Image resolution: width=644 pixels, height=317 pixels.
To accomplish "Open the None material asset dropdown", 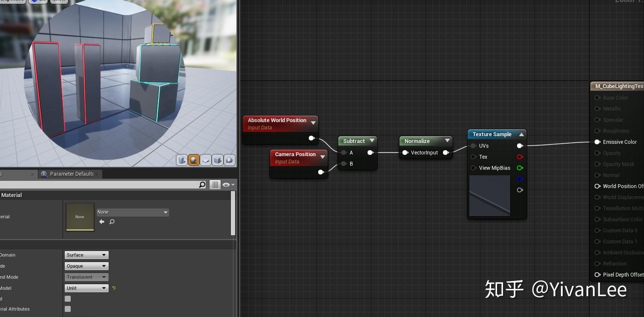I will pos(133,212).
